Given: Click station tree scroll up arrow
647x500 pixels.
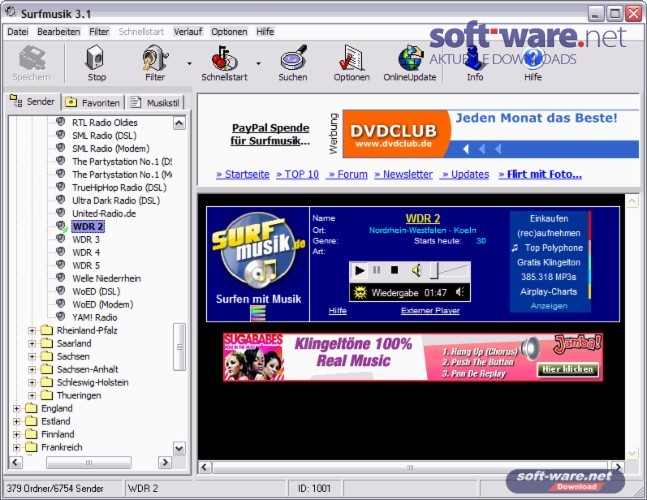Looking at the screenshot, I should click(179, 123).
